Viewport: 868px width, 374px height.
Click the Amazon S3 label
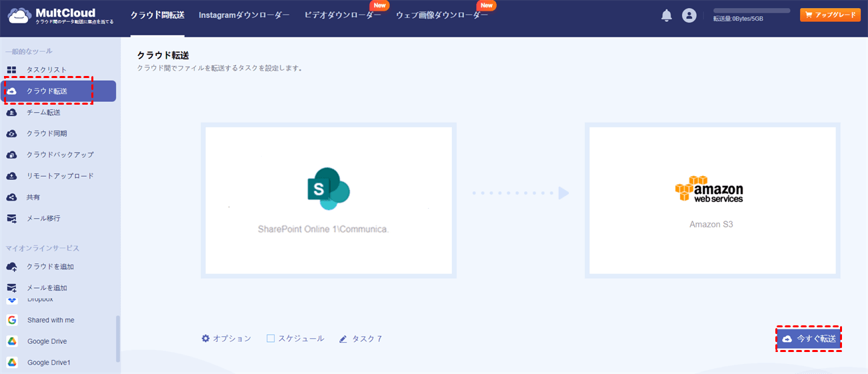(x=711, y=225)
